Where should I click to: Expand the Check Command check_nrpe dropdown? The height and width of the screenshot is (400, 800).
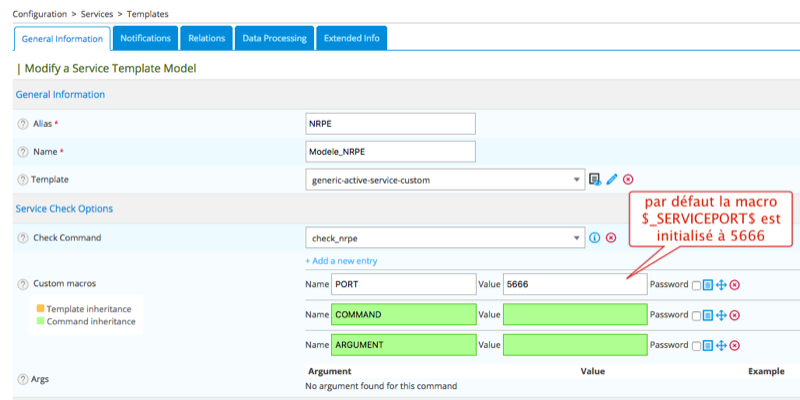click(444, 238)
